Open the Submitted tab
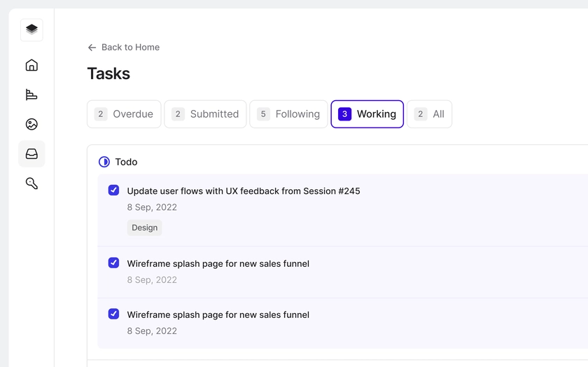588x367 pixels. click(205, 114)
